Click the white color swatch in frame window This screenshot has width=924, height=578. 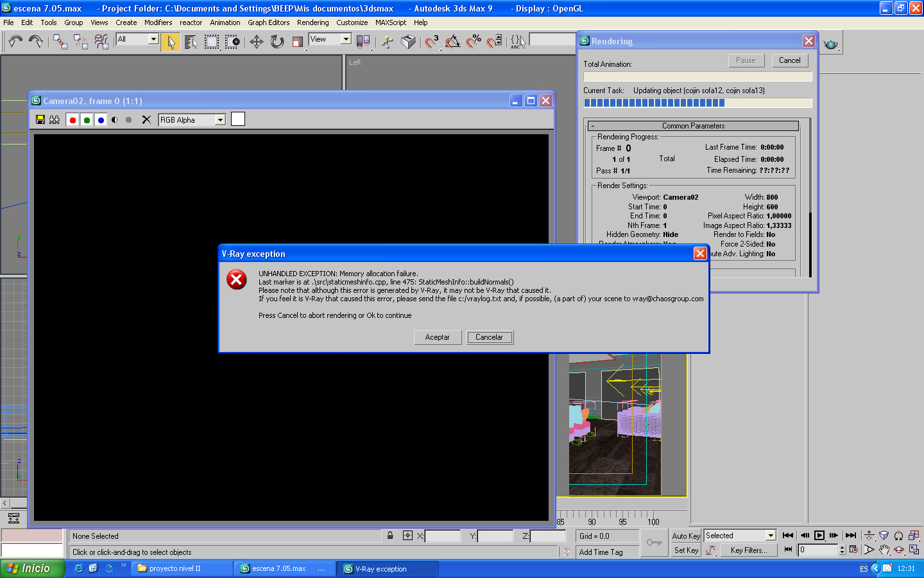238,119
